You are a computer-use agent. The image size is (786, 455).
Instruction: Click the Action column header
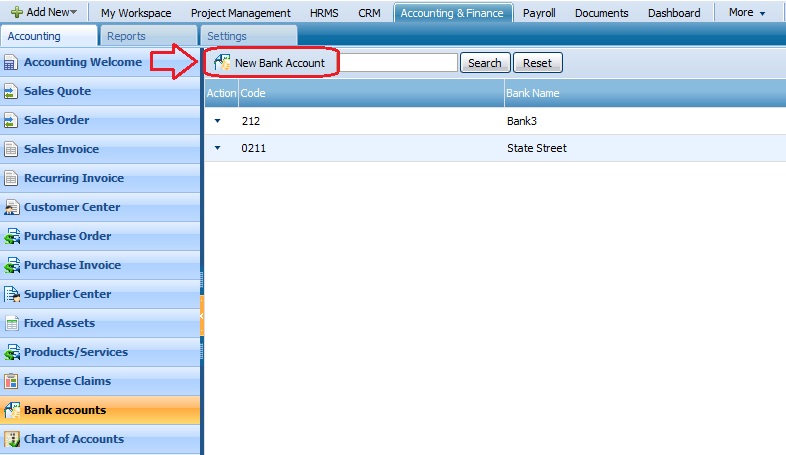222,93
